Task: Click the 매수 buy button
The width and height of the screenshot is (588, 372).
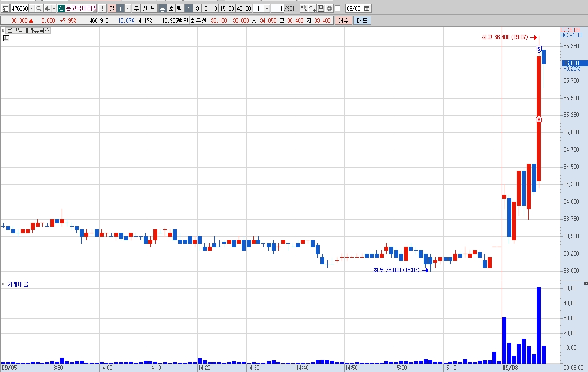Action: [x=343, y=20]
